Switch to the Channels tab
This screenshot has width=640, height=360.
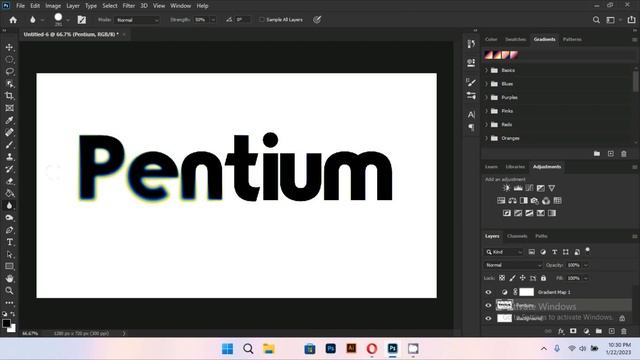[517, 236]
